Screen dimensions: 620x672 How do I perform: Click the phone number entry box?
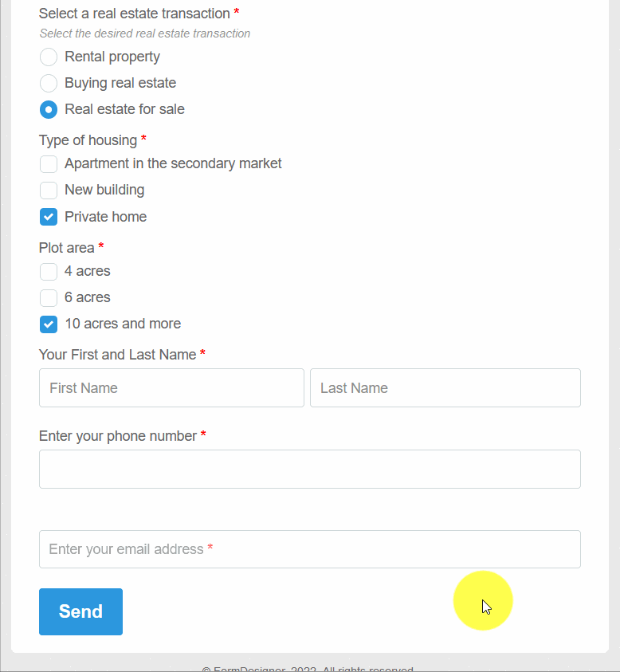point(310,469)
